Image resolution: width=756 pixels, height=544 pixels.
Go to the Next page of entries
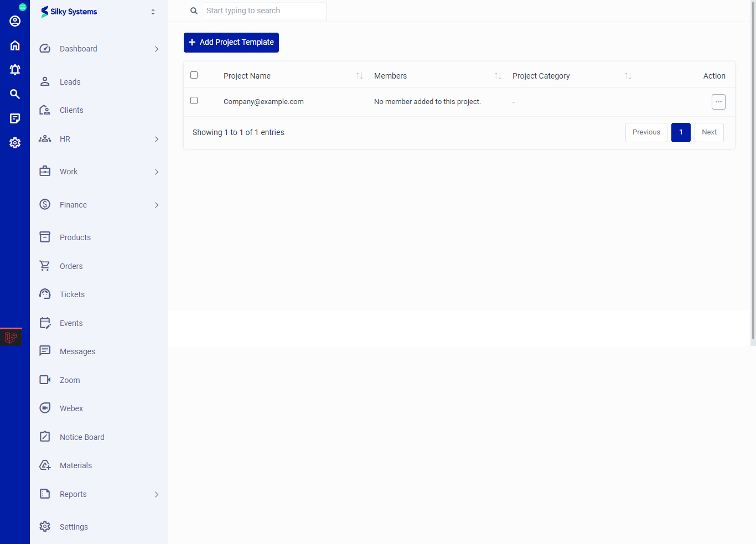(x=709, y=132)
